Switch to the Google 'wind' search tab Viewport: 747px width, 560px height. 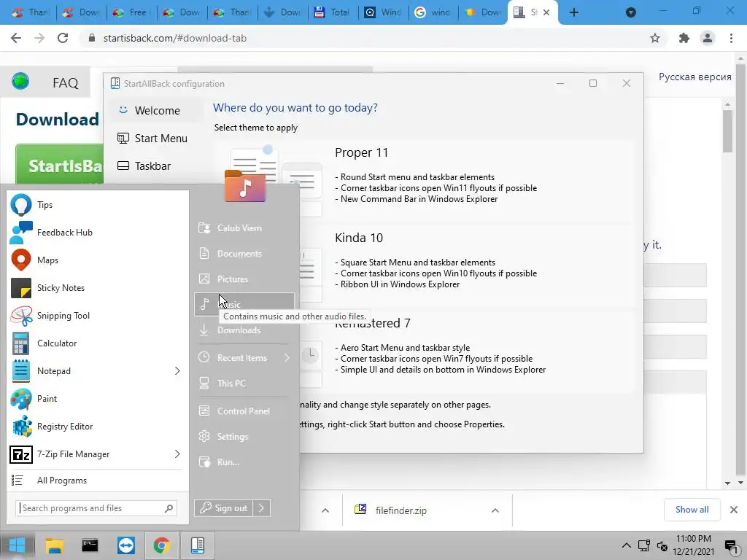(433, 12)
